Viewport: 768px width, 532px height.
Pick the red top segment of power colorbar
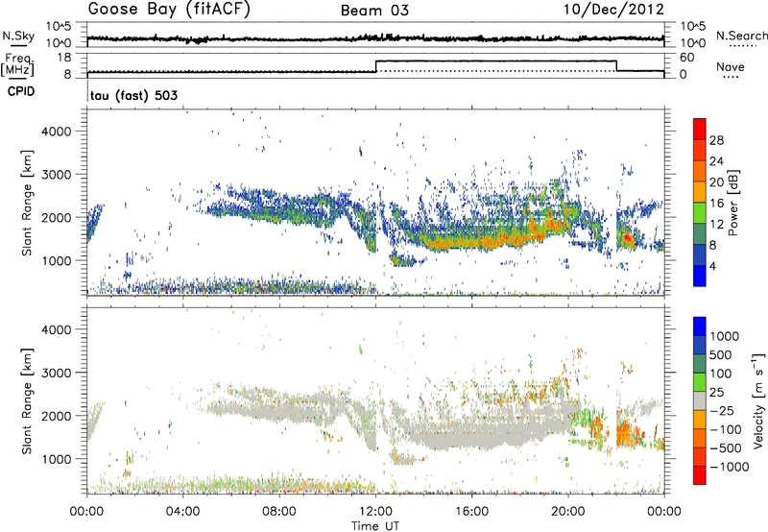[700, 129]
